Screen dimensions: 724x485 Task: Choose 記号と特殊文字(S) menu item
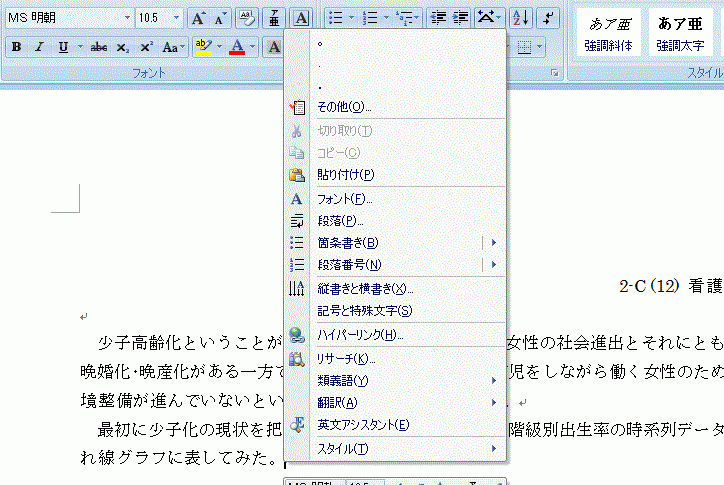coord(395,311)
